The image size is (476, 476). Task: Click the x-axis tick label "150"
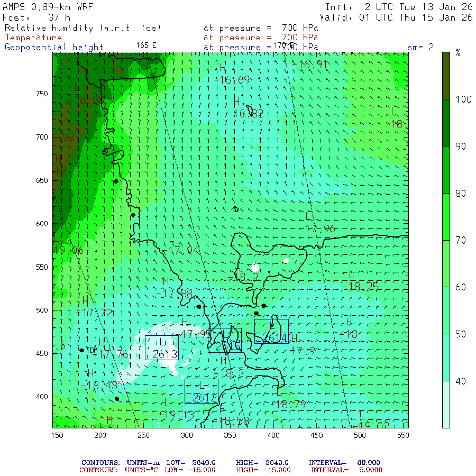pos(57,435)
